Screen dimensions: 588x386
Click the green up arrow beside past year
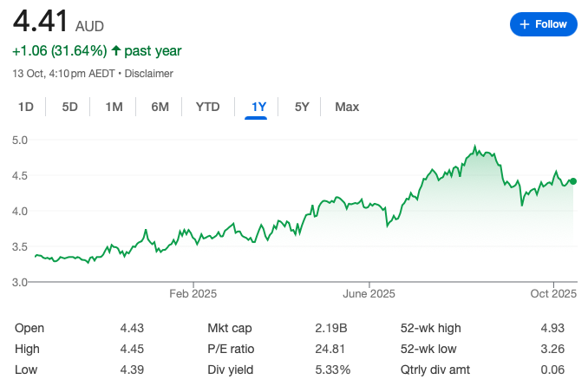(x=115, y=50)
